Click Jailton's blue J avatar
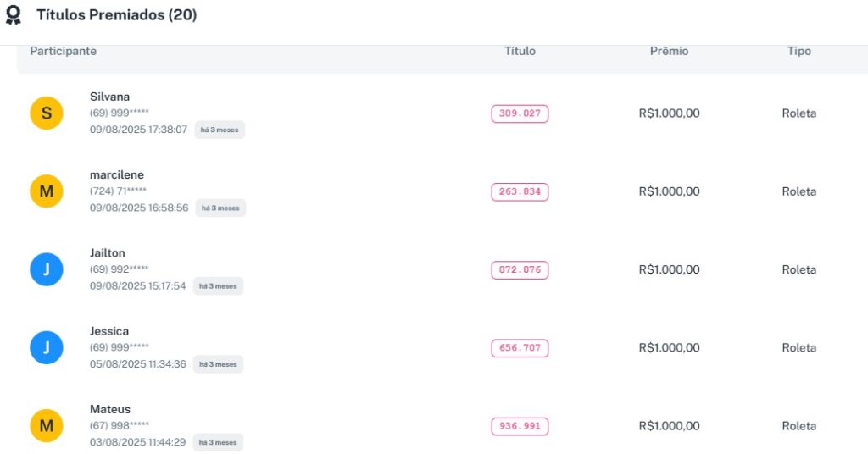 (47, 269)
